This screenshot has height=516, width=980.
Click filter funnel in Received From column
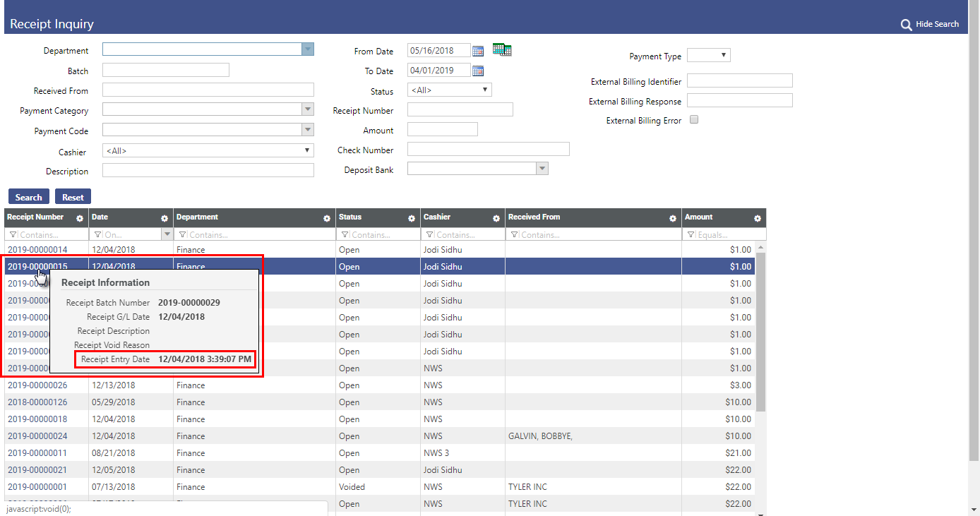(514, 235)
